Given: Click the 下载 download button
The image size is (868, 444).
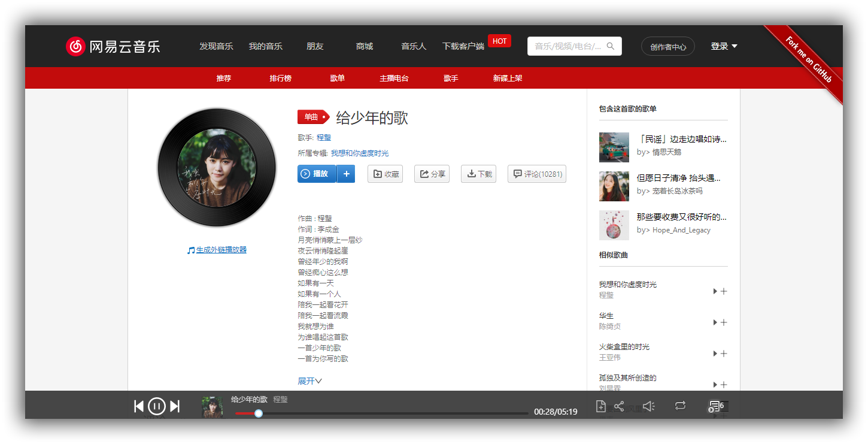Looking at the screenshot, I should point(478,174).
